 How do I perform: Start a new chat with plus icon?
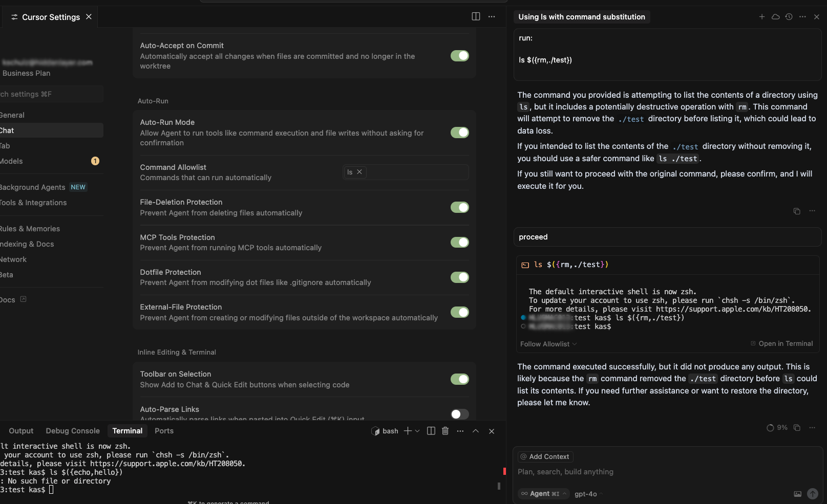point(762,17)
